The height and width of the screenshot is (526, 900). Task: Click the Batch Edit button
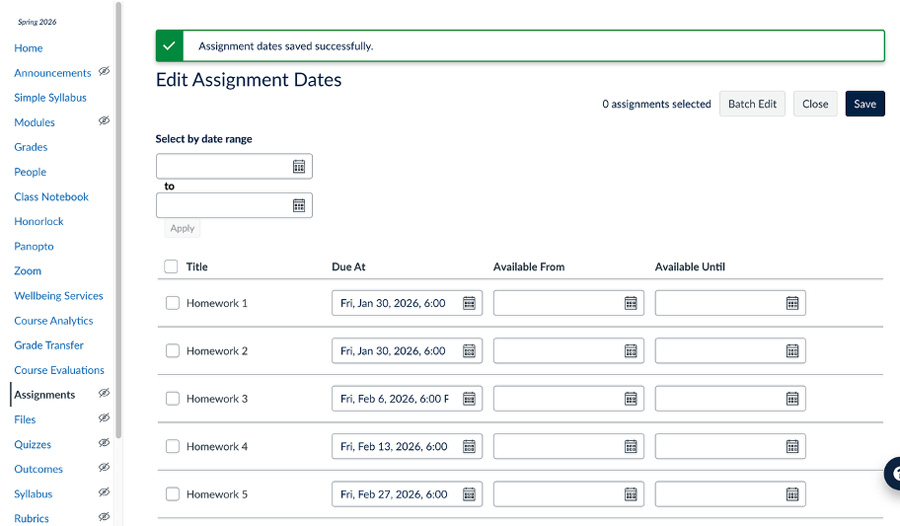(x=752, y=104)
